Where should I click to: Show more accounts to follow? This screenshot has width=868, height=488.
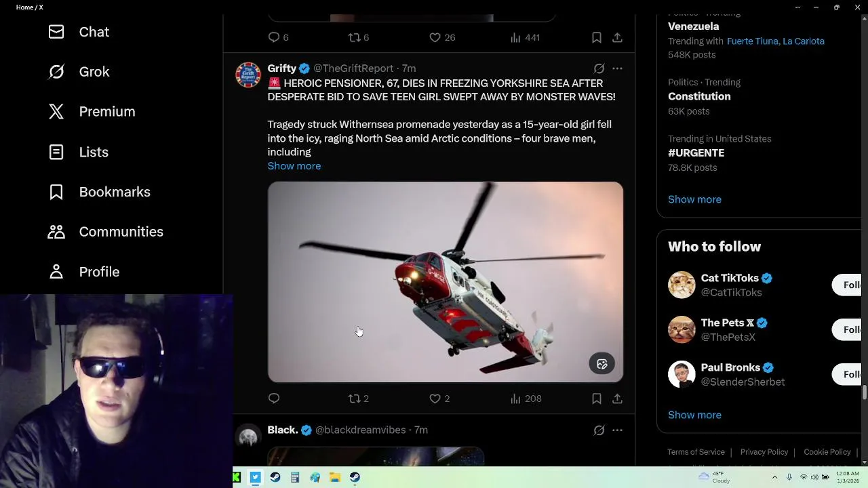pyautogui.click(x=694, y=415)
